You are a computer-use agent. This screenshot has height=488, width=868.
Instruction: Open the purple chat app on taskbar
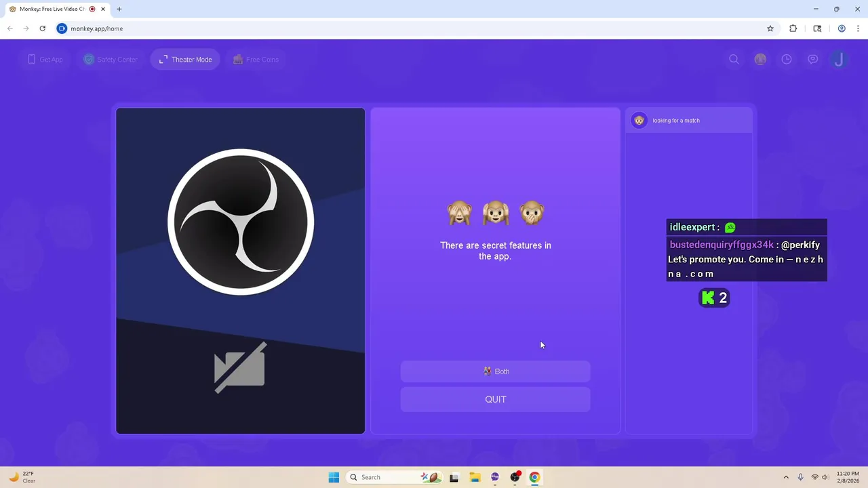(x=495, y=477)
